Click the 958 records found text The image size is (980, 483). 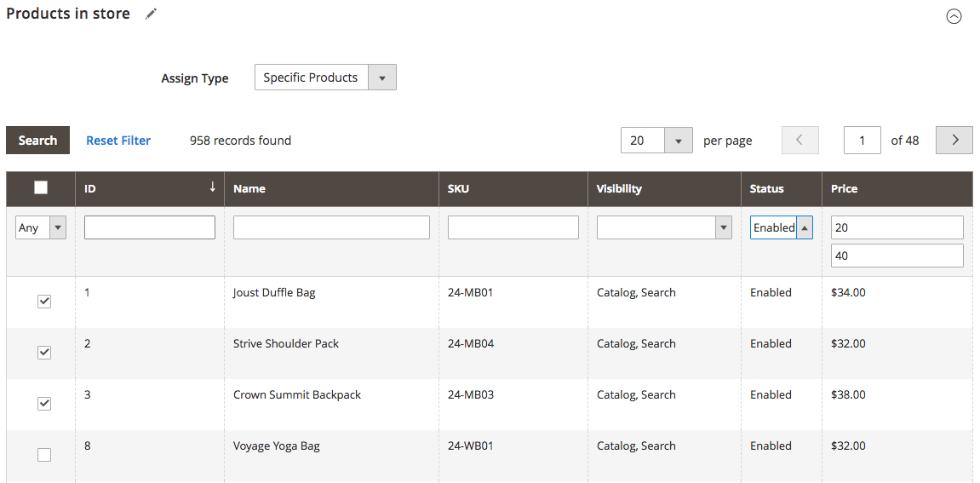click(241, 141)
